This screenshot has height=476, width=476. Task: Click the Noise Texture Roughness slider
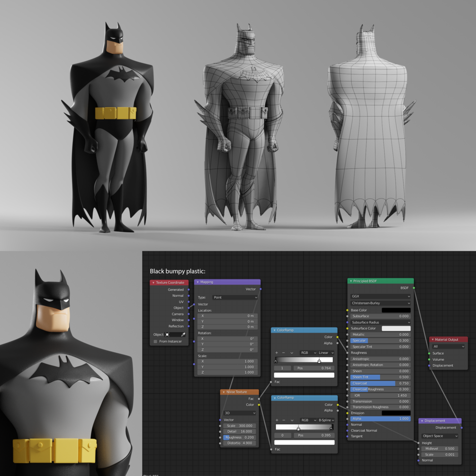[240, 438]
